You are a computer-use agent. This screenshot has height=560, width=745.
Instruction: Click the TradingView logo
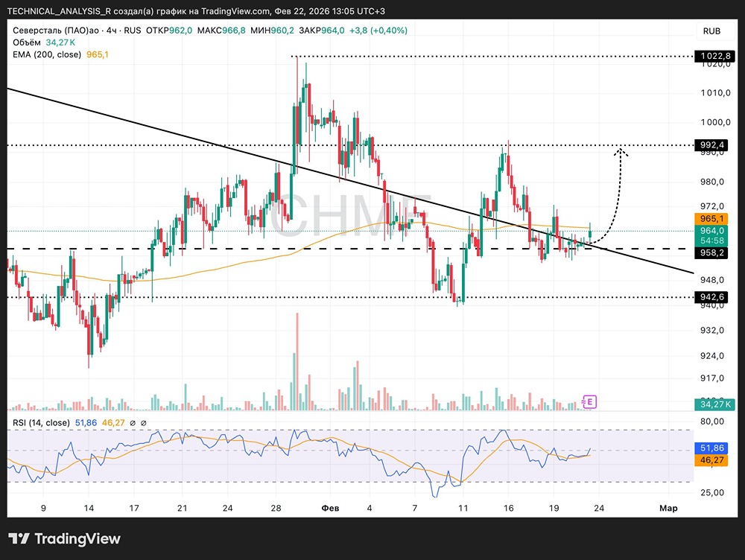(x=64, y=538)
